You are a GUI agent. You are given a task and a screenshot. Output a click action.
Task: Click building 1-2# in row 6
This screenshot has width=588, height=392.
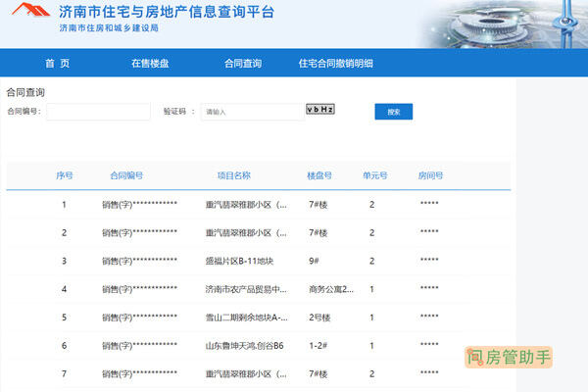tap(318, 346)
